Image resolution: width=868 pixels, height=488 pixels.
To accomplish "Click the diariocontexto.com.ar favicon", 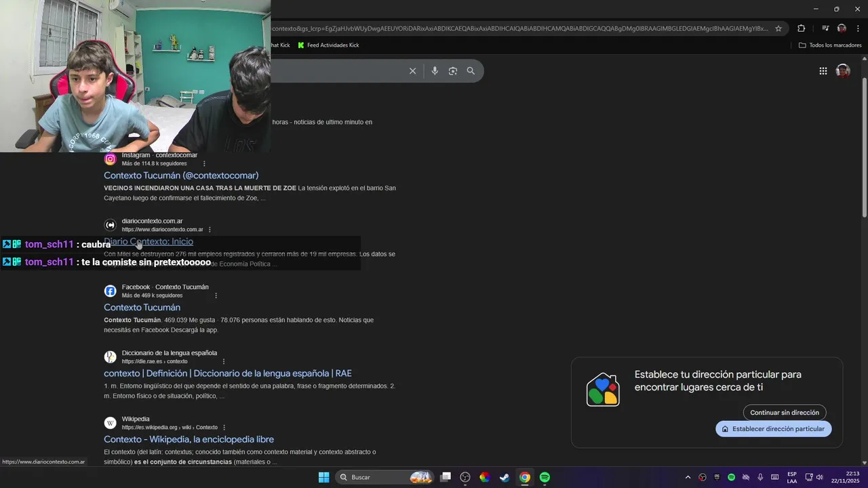I will pyautogui.click(x=110, y=225).
